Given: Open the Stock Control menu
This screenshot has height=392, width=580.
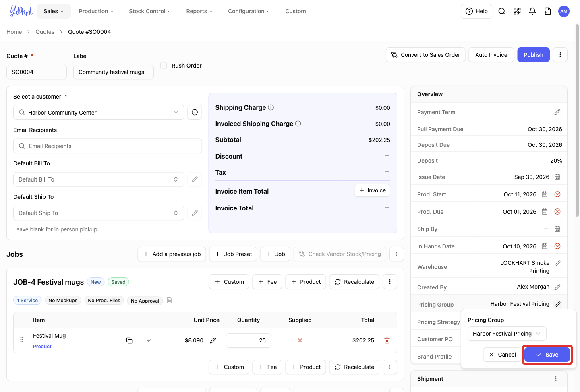Looking at the screenshot, I should tap(150, 11).
